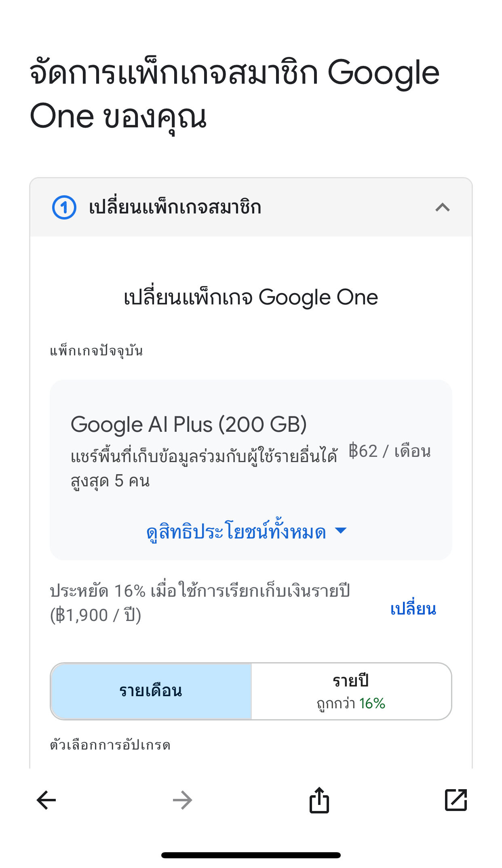Click the แพ็กเกจปัจจุบัน label
Screen dimensions: 502x868
(96, 351)
